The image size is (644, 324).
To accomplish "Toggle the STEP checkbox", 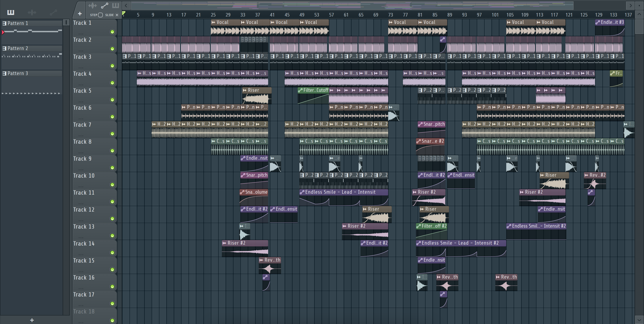I will tap(100, 15).
